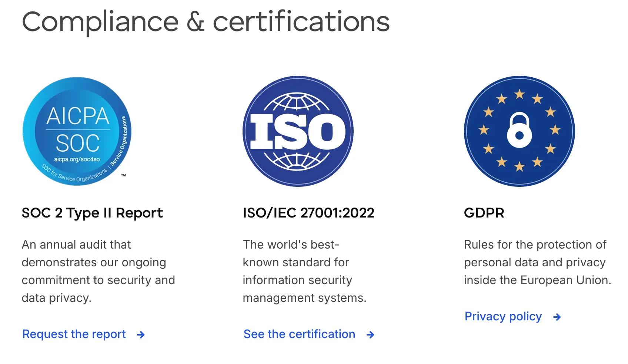Click the arrow icon beside Privacy policy
Screen dimensions: 628x364
(x=557, y=317)
